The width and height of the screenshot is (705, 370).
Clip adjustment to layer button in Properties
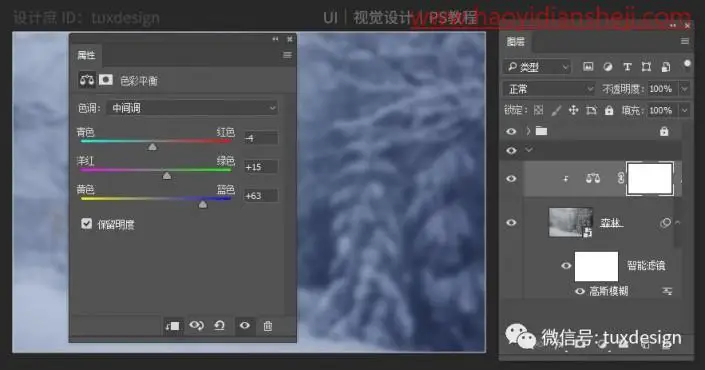coord(172,325)
